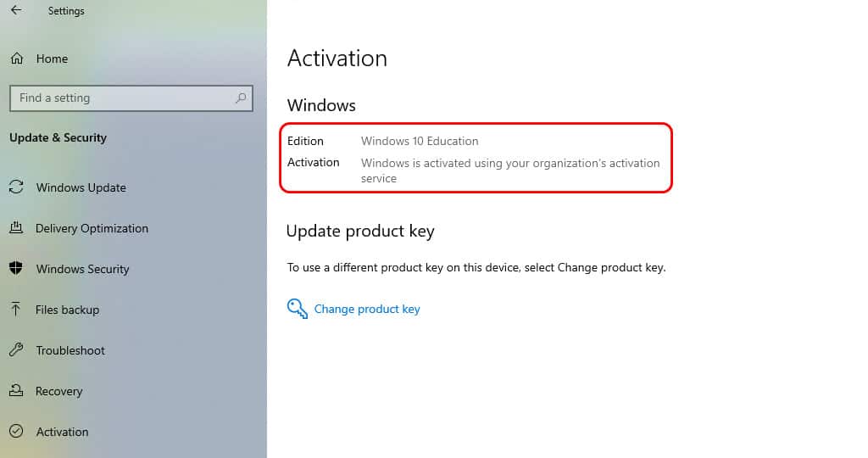Click the Update product key heading
This screenshot has width=868, height=458.
point(360,231)
